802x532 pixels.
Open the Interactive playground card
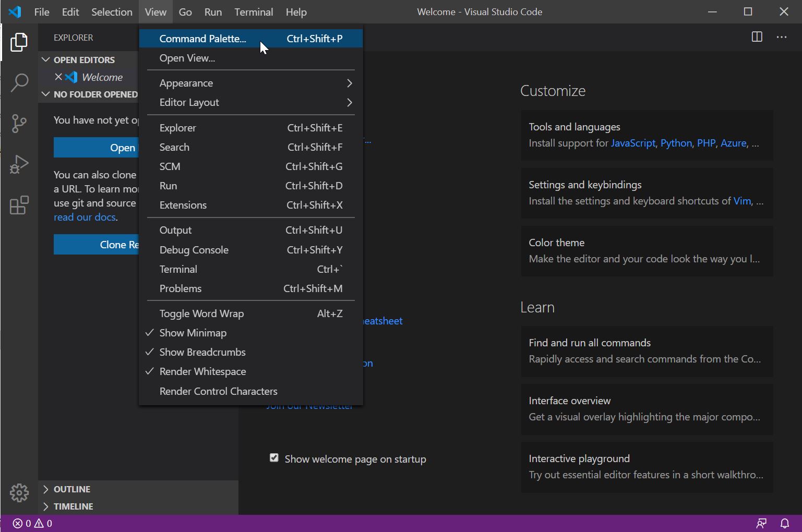click(x=647, y=467)
